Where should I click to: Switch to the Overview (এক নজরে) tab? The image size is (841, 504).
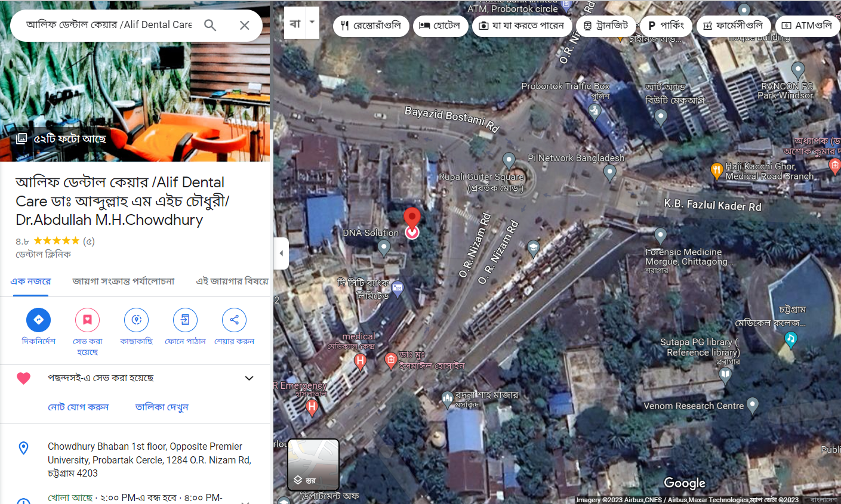[x=30, y=281]
